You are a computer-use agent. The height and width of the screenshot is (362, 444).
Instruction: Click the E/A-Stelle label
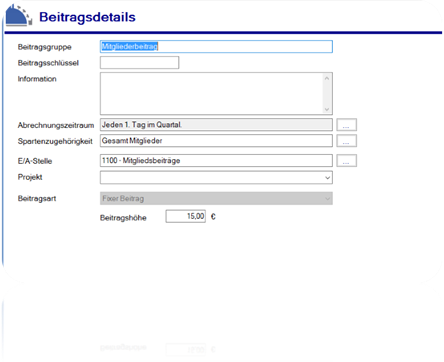coord(35,161)
